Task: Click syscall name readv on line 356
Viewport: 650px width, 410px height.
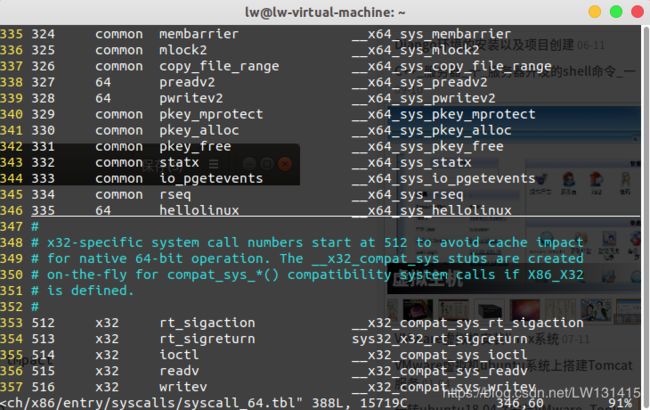Action: [179, 371]
